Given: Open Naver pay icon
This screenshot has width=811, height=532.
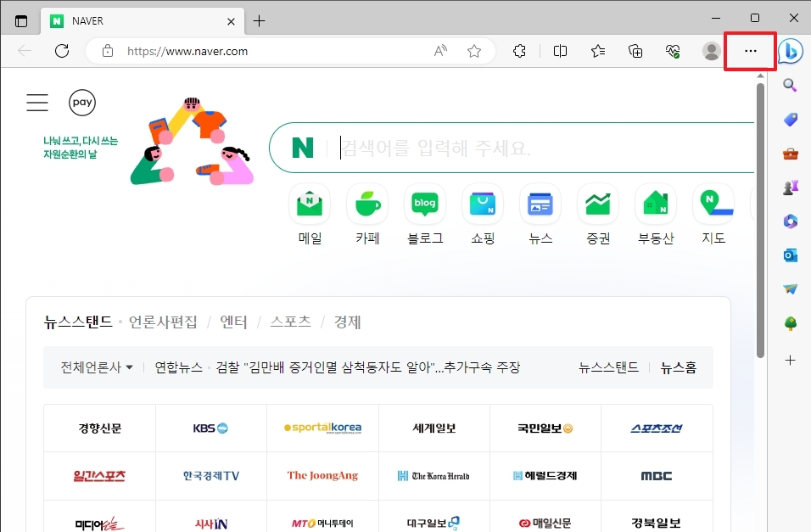Looking at the screenshot, I should coord(82,103).
